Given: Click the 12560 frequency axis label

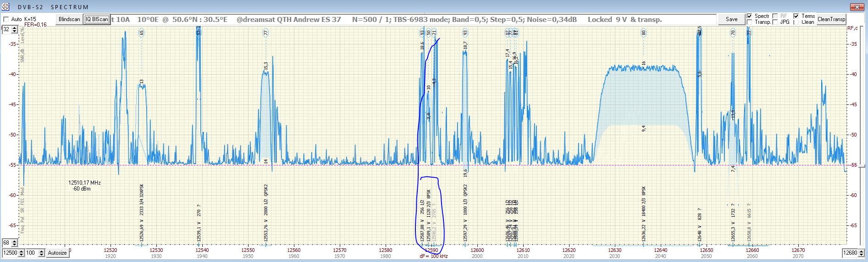Looking at the screenshot, I should 293,251.
